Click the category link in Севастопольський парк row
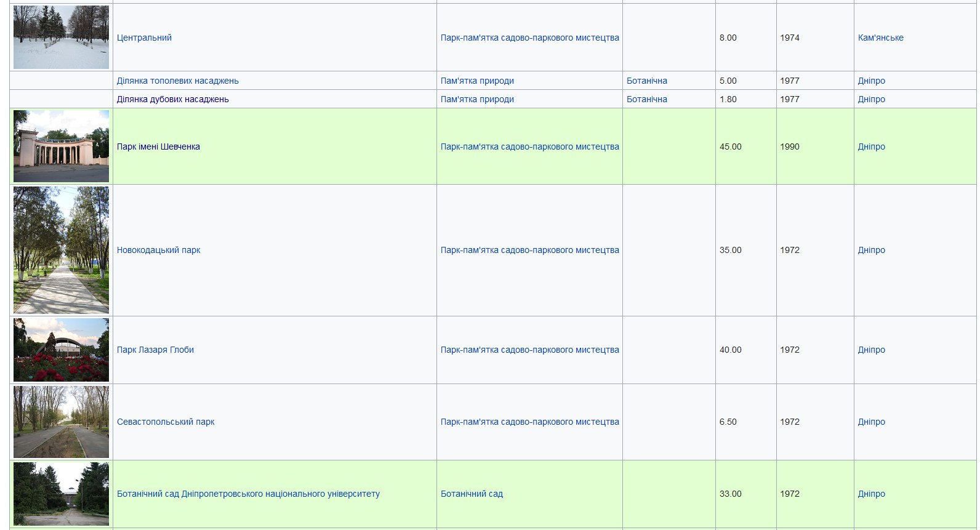 (x=530, y=422)
